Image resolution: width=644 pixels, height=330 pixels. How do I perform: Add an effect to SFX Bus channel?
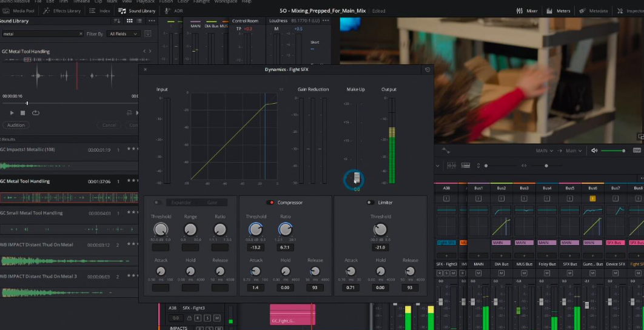tap(569, 255)
